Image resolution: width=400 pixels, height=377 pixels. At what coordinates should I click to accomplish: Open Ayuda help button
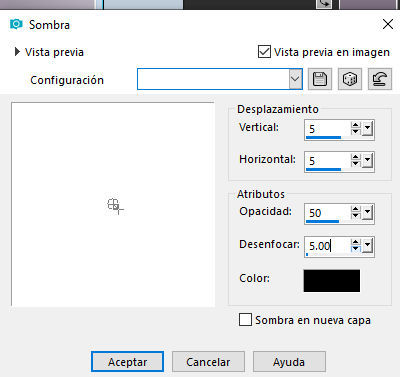[289, 362]
